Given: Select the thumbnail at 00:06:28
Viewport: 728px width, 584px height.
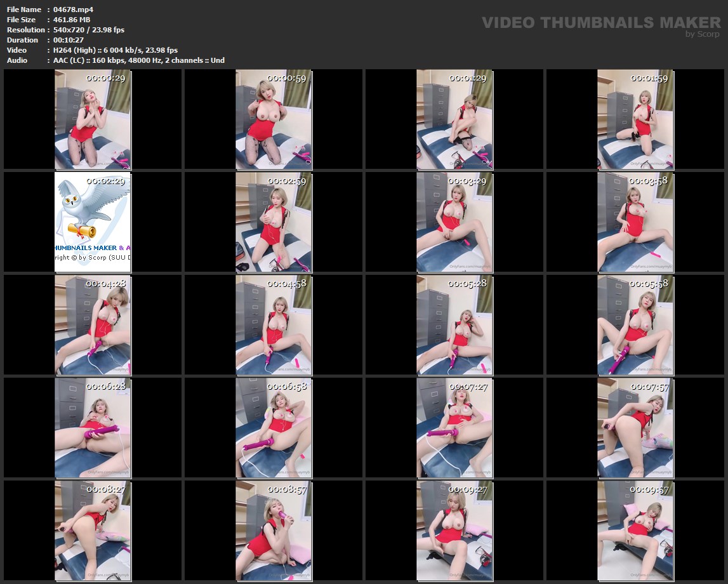Looking at the screenshot, I should pos(93,427).
